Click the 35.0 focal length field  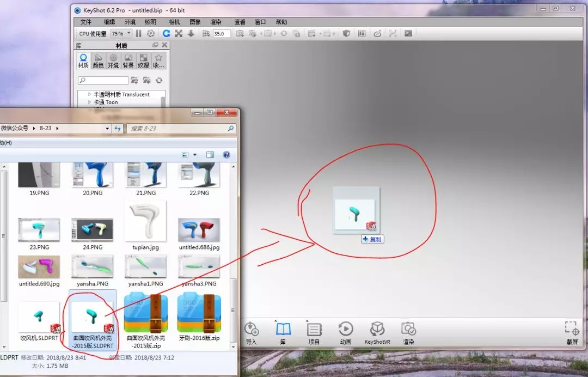point(222,34)
